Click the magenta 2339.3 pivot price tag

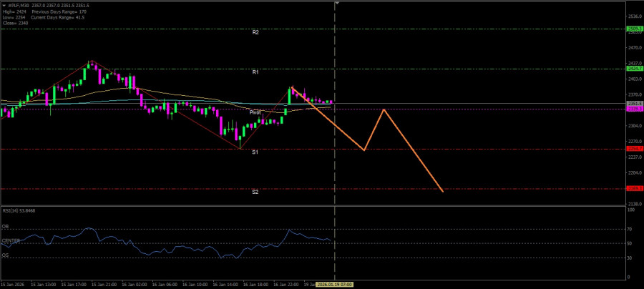coord(635,109)
